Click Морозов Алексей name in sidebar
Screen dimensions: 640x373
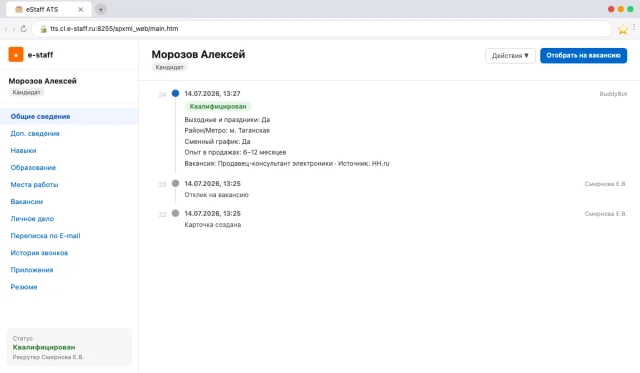pos(42,81)
